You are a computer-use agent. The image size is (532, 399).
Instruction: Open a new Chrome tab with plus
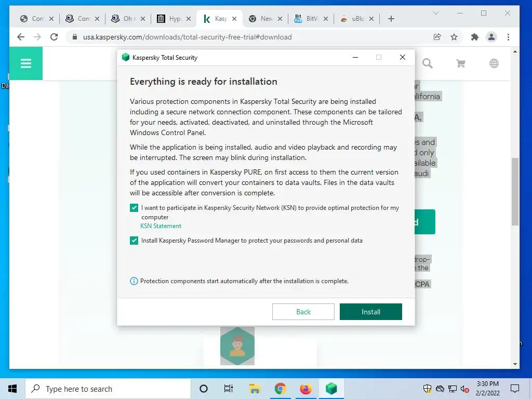click(391, 19)
